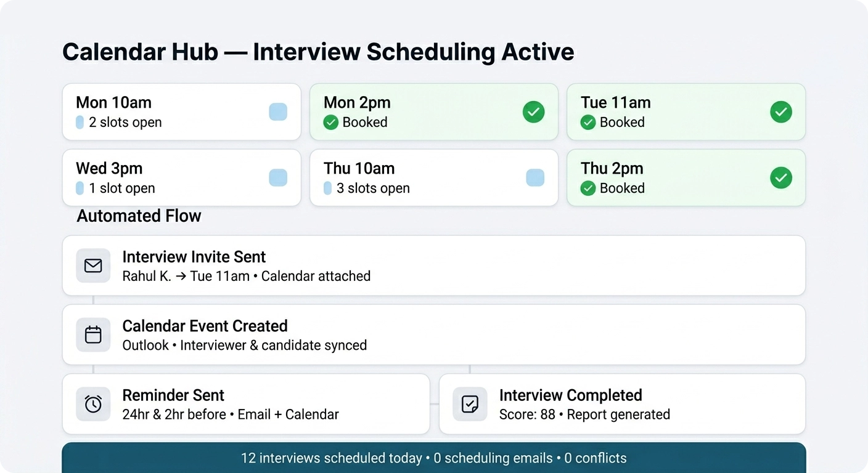The height and width of the screenshot is (473, 868).
Task: Click the blue pill beside 3 slots open
Action: tap(328, 188)
